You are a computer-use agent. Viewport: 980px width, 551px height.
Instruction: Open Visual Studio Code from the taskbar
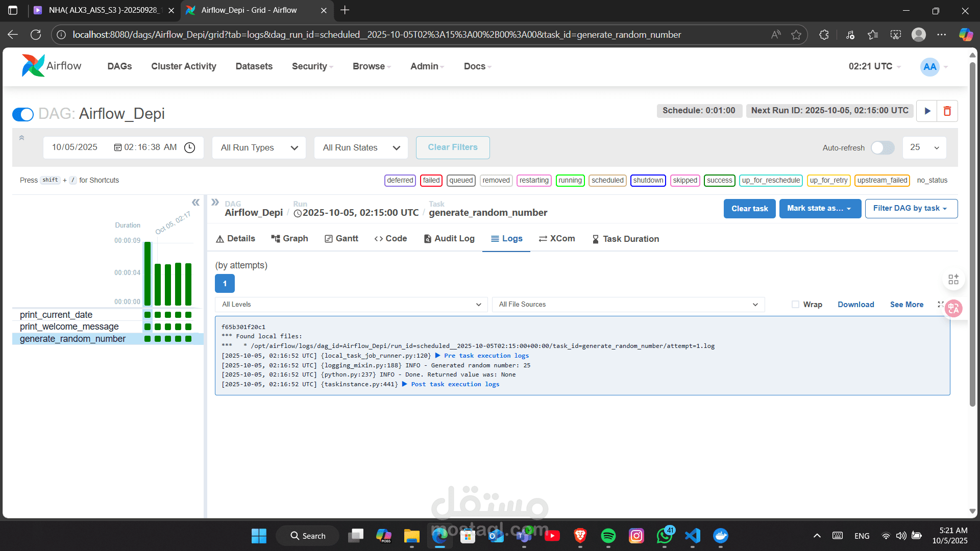(693, 536)
